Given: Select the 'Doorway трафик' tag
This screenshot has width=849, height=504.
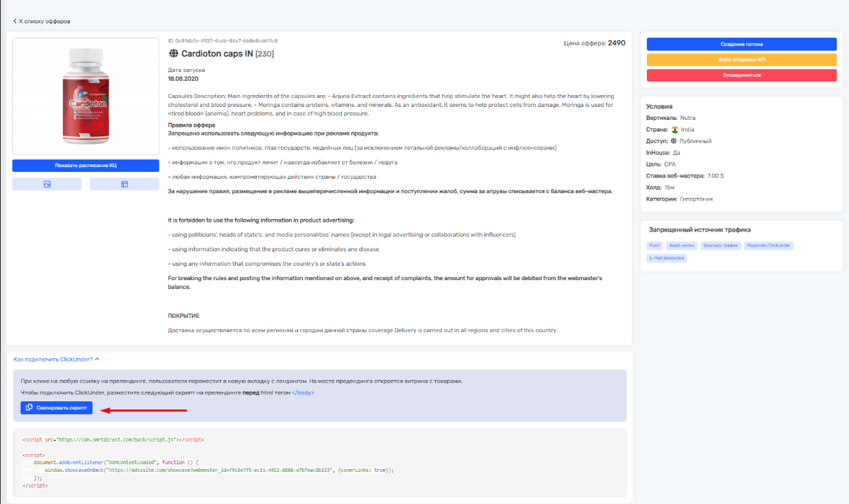Looking at the screenshot, I should coord(722,245).
